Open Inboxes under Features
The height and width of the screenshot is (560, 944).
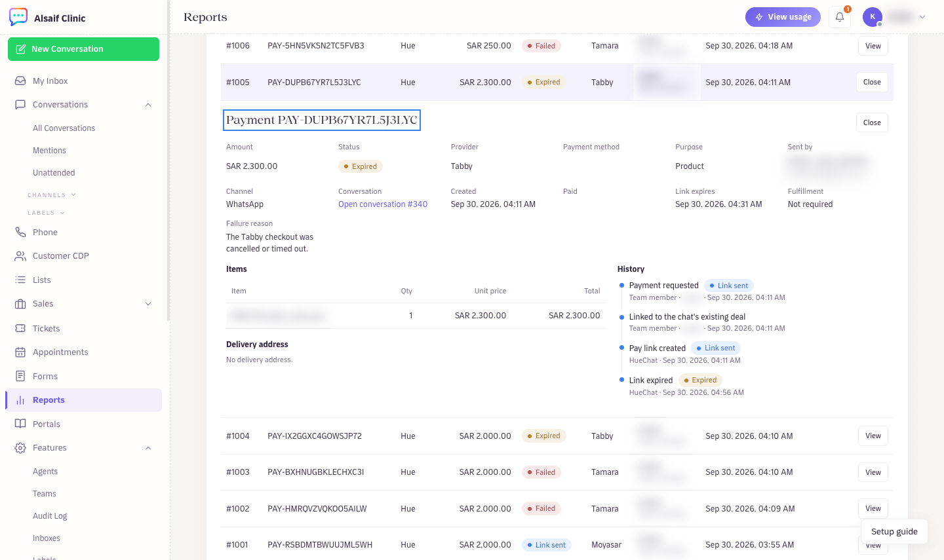click(47, 538)
